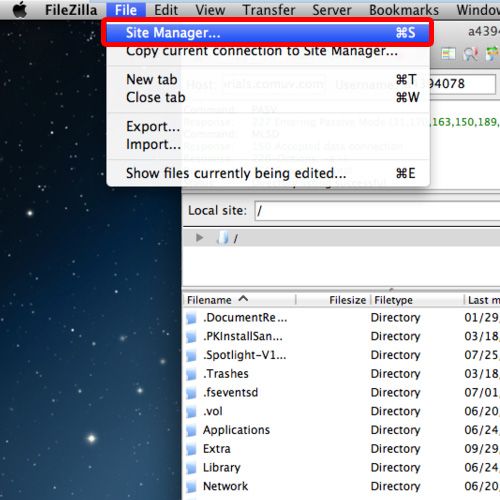Click folder icon of .fseventsd row
Screen dimensions: 500x500
coord(192,393)
